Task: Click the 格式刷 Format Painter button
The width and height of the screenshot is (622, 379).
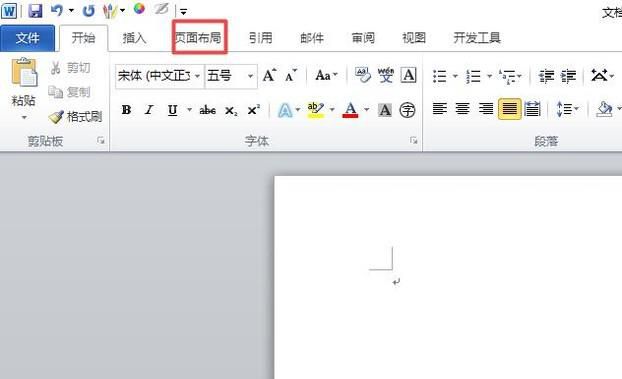Action: pyautogui.click(x=75, y=117)
